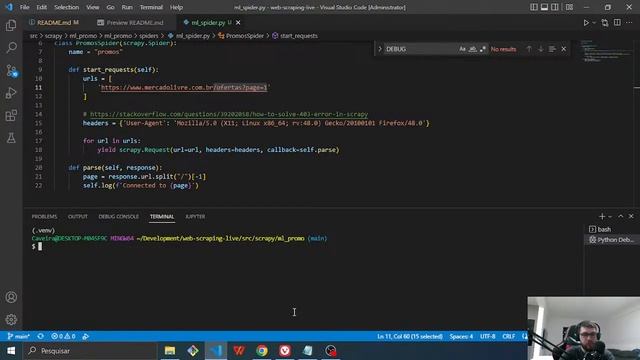Viewport: 640px width, 360px height.
Task: Toggle Use Regular Expression in find widget
Action: [483, 49]
